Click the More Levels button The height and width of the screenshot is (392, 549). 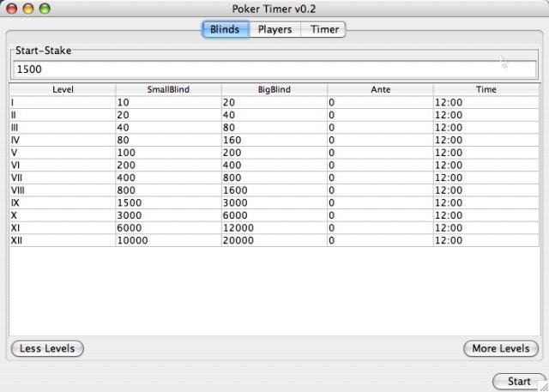(501, 348)
